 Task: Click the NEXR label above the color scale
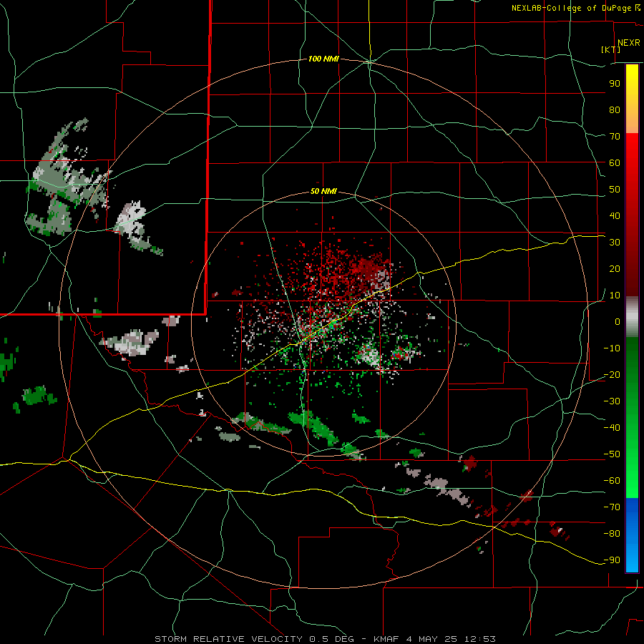coord(629,43)
